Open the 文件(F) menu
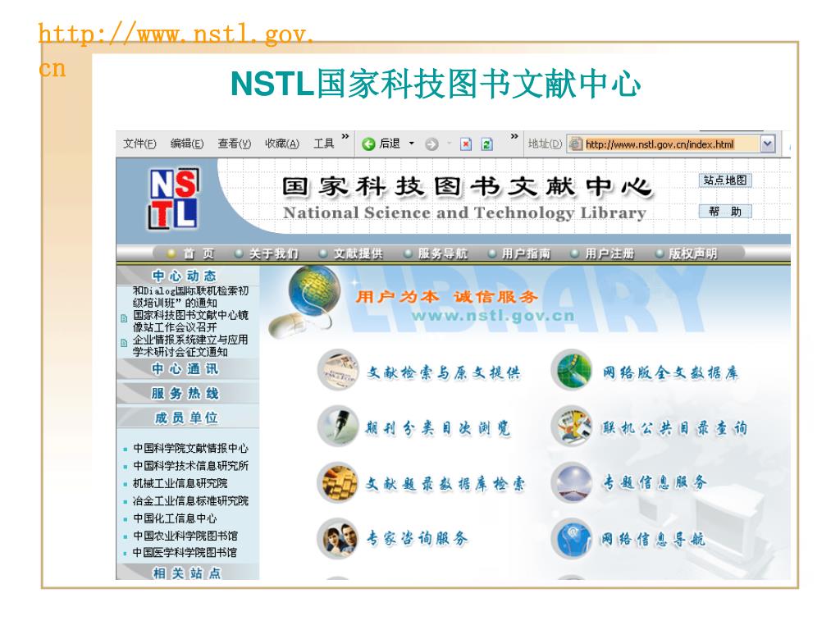Screen dimensions: 840x630 pyautogui.click(x=139, y=144)
